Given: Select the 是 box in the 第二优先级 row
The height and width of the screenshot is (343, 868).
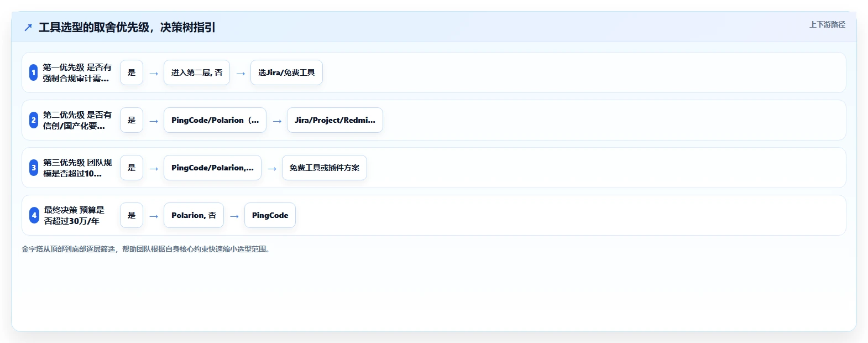Looking at the screenshot, I should [132, 120].
